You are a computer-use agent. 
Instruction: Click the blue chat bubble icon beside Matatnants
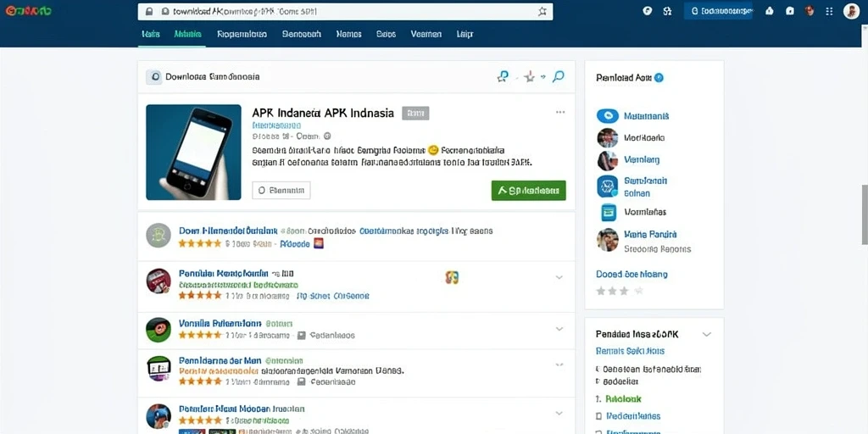(x=607, y=115)
